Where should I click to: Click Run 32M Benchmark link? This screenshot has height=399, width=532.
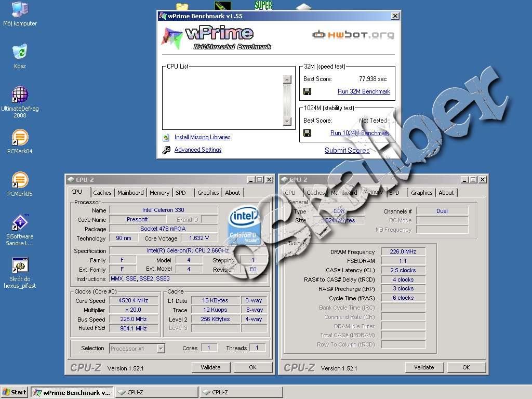point(364,91)
